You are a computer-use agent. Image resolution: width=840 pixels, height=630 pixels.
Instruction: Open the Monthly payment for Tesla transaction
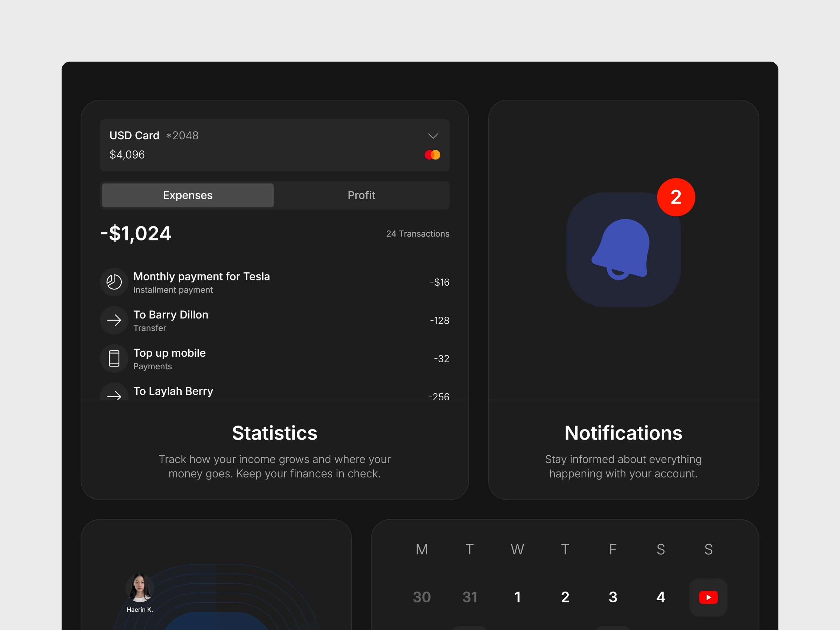tap(274, 282)
